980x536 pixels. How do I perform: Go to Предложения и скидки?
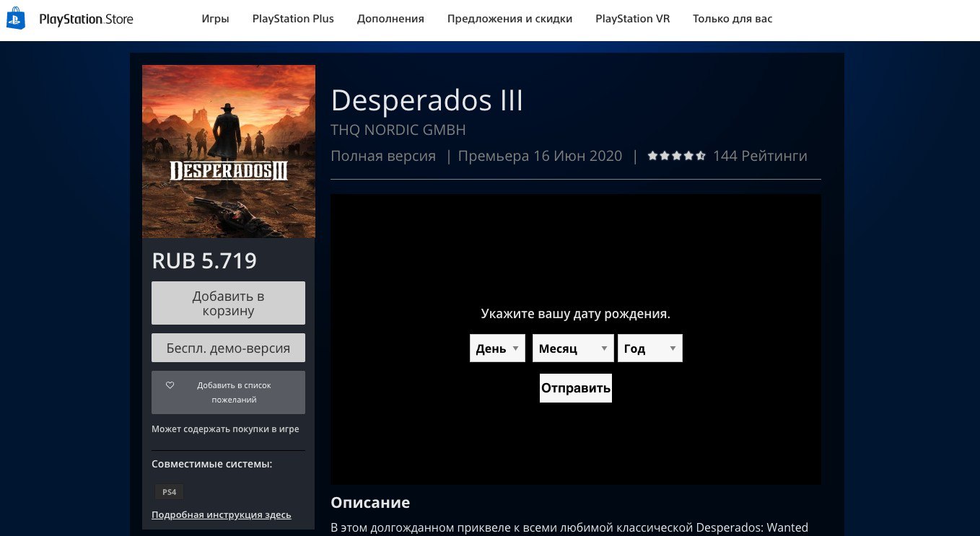click(509, 19)
